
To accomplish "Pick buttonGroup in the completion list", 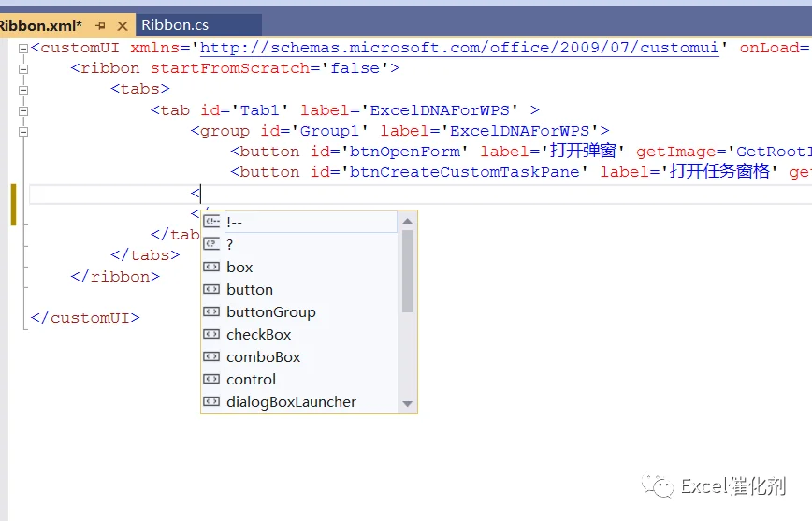I will (x=271, y=311).
